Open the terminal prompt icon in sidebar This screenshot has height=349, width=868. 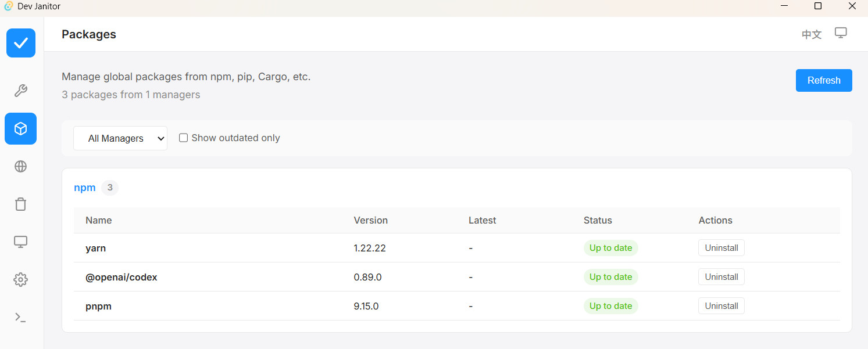click(21, 318)
